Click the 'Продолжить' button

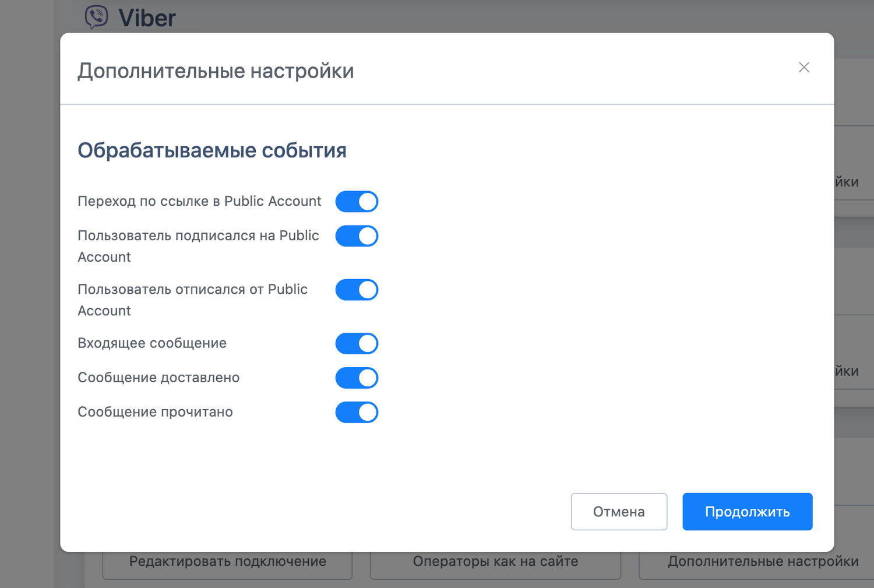pos(748,512)
